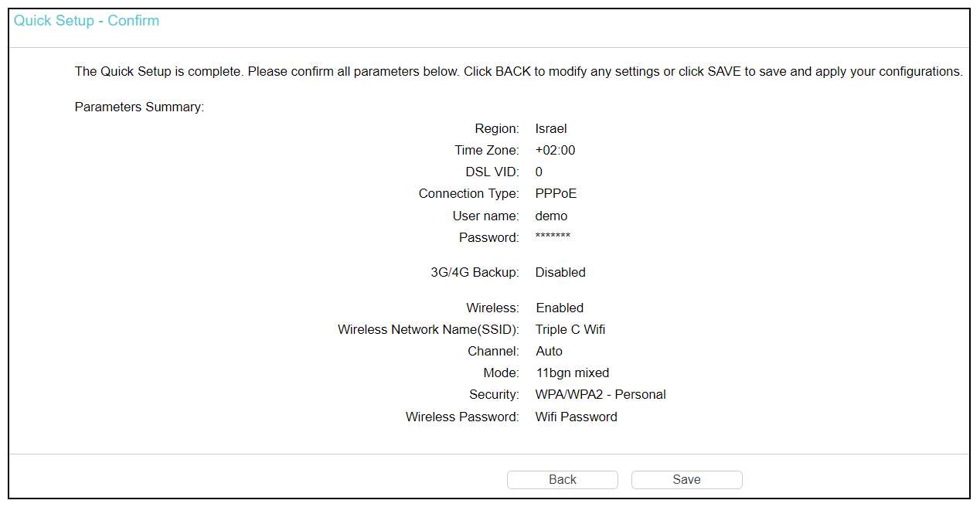
Task: Click the Wireless Enabled value
Action: coord(560,308)
